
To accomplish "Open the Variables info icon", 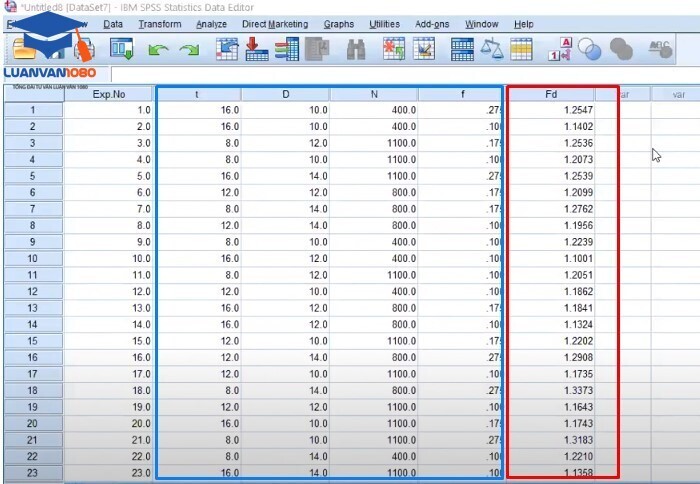I will click(287, 49).
